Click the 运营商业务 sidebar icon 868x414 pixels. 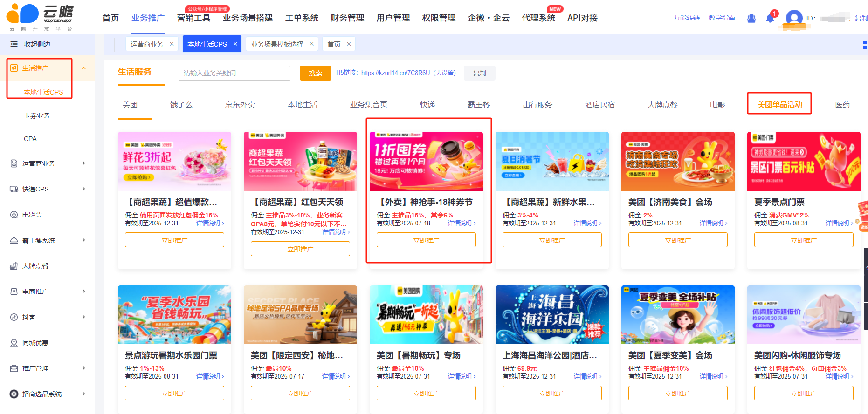coord(14,163)
